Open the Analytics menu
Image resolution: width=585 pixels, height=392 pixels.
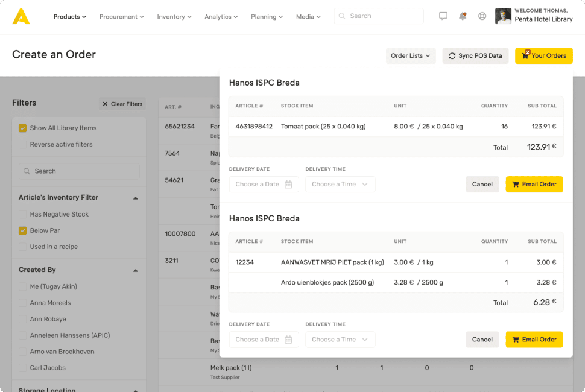(221, 17)
